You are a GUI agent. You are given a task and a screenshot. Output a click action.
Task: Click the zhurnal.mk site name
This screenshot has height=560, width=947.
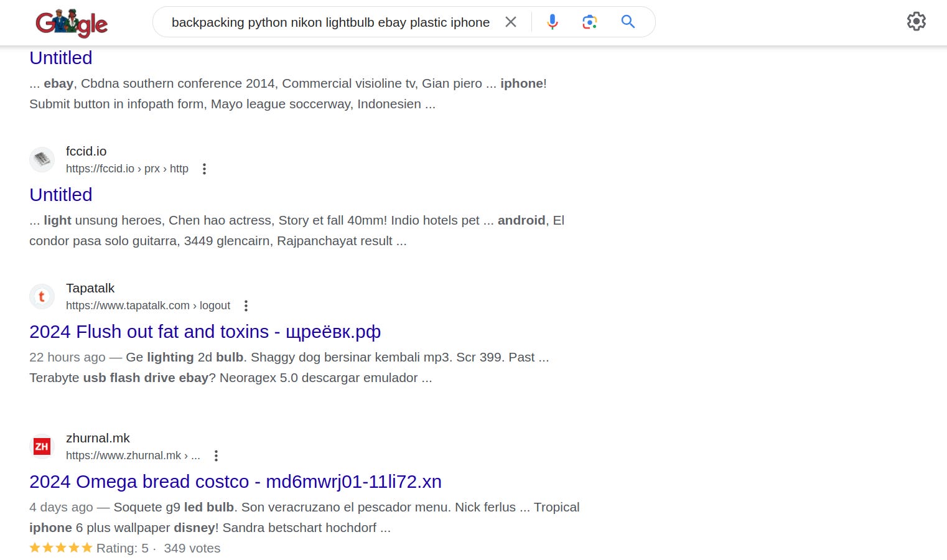click(x=98, y=438)
